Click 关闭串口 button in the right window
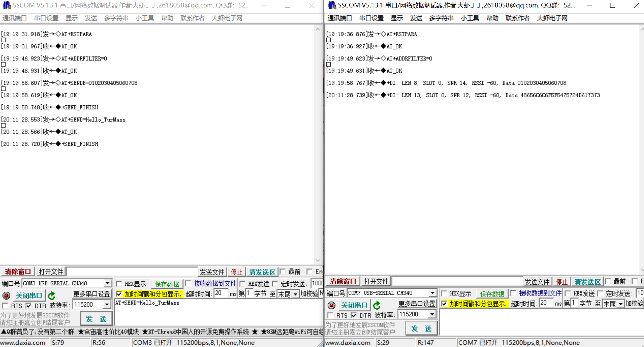This screenshot has height=347, width=644. point(354,305)
